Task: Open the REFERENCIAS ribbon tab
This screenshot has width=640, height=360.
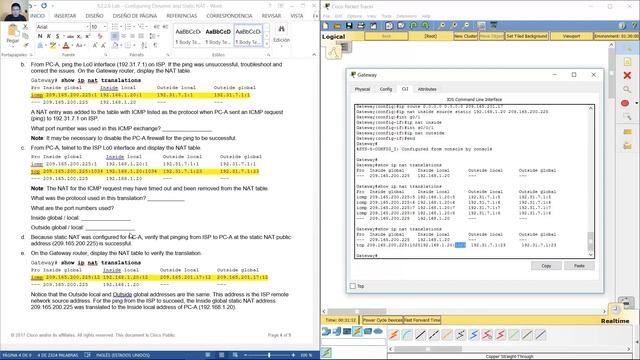Action: coord(182,16)
